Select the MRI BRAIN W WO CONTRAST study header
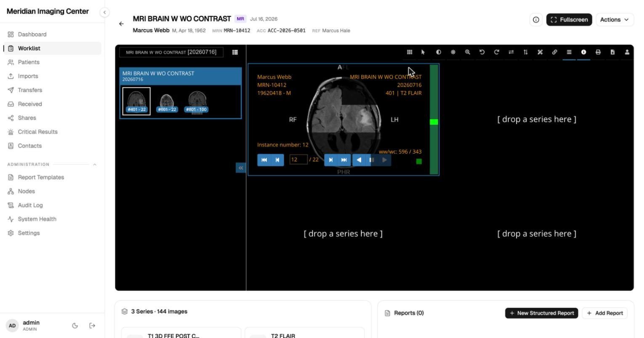 click(x=181, y=76)
